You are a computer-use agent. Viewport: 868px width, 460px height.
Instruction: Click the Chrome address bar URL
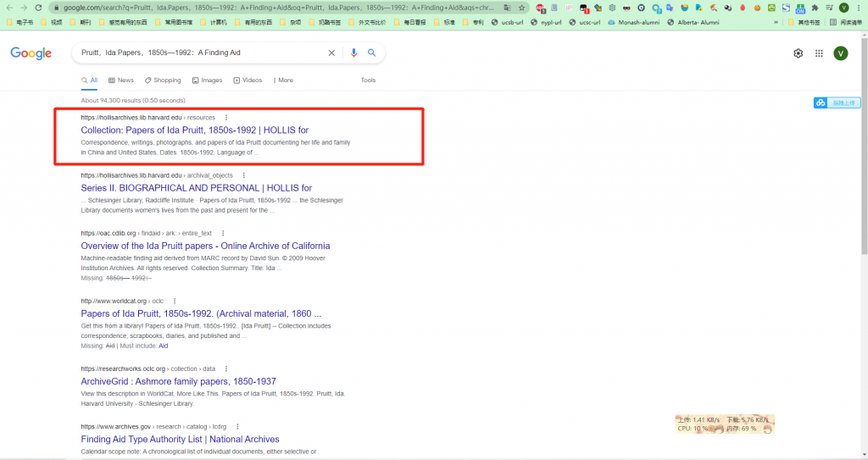tap(278, 8)
